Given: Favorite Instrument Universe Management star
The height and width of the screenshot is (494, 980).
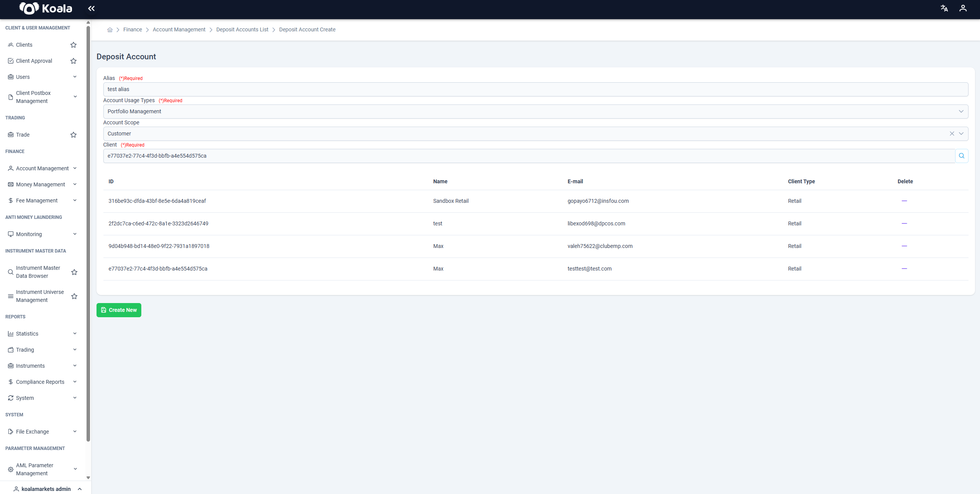Looking at the screenshot, I should tap(74, 296).
